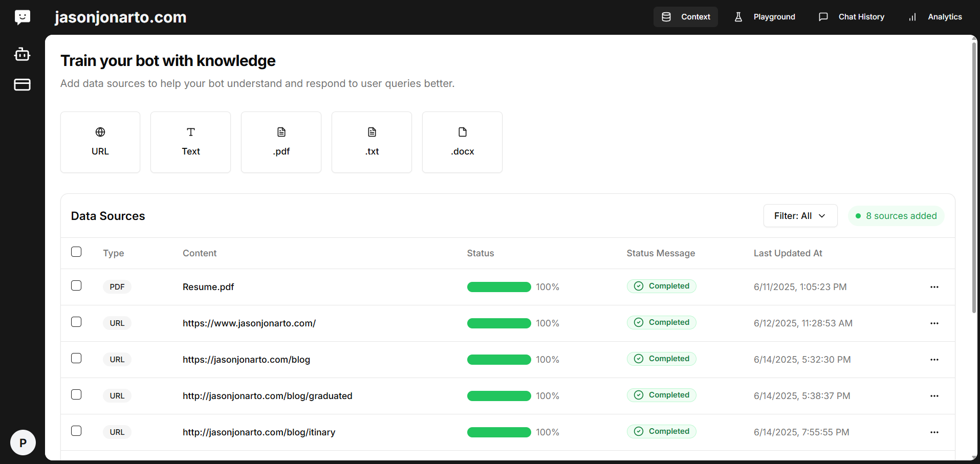The height and width of the screenshot is (464, 980).
Task: Check the box for https://jasonjonarto.com/blog
Action: coord(76,358)
